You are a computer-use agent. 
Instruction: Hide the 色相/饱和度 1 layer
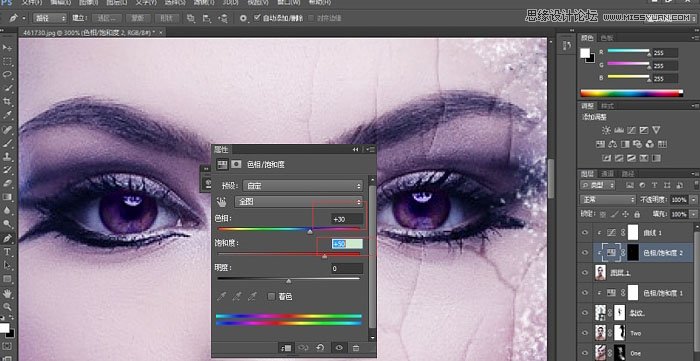point(585,293)
